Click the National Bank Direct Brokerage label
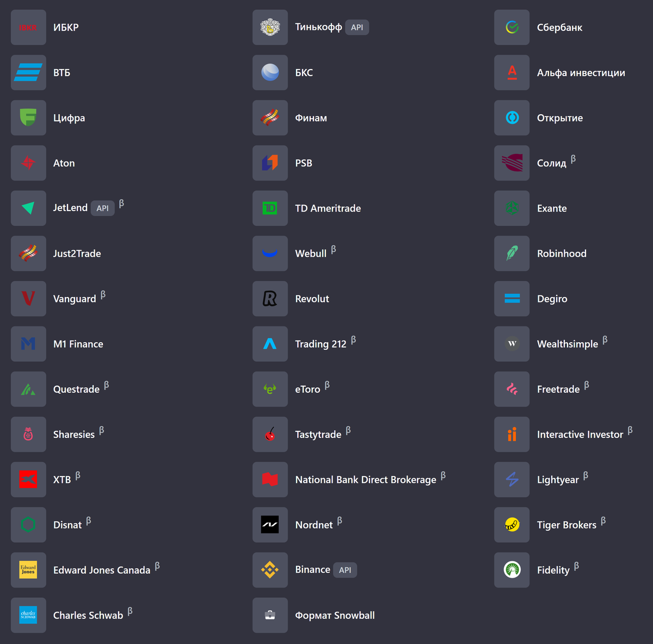The width and height of the screenshot is (653, 644). 366,480
